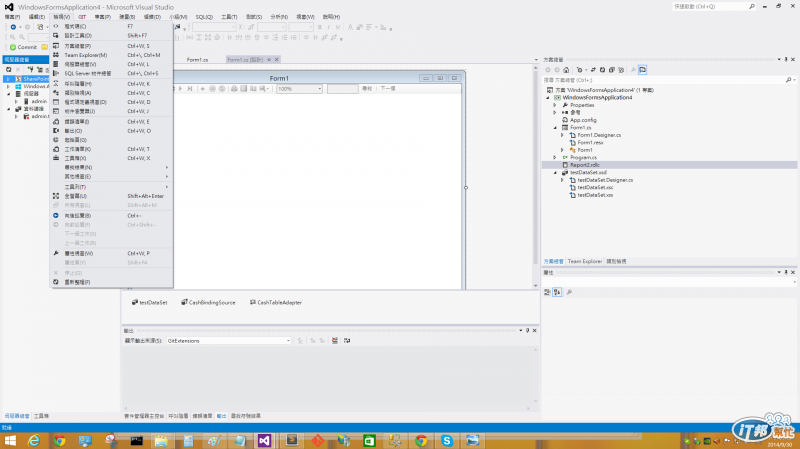Click the print icon in report viewer toolbar
The height and width of the screenshot is (449, 800).
click(x=234, y=89)
